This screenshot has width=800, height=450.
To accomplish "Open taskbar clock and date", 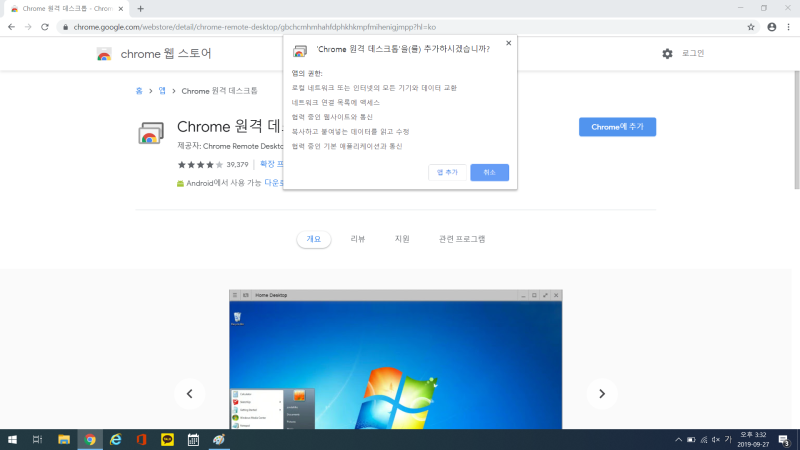I will point(753,439).
